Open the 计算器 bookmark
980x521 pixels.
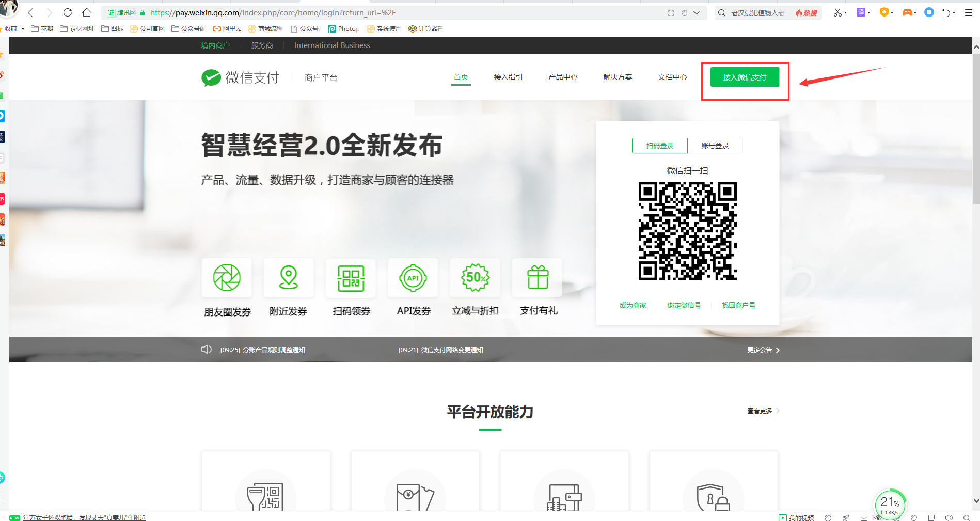click(x=425, y=29)
